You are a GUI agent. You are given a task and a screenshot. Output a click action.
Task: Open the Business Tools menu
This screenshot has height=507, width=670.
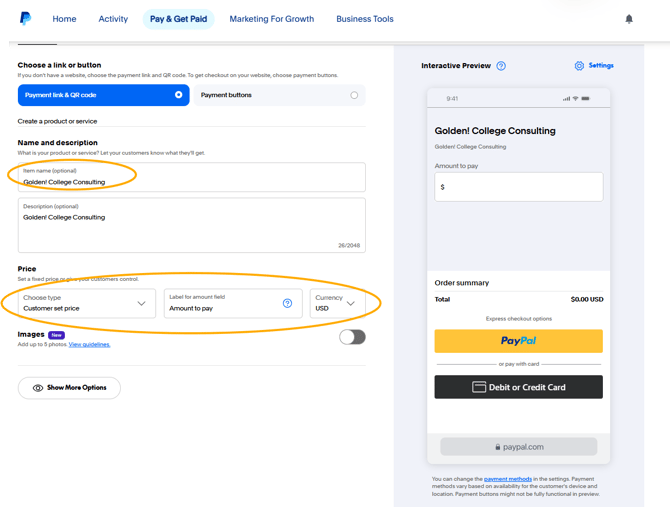[364, 19]
